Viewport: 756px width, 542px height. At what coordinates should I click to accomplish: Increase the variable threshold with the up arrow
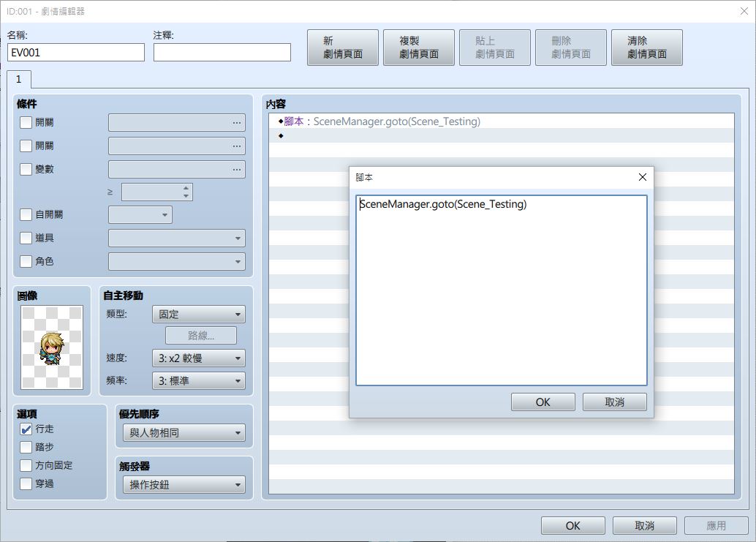(x=186, y=188)
